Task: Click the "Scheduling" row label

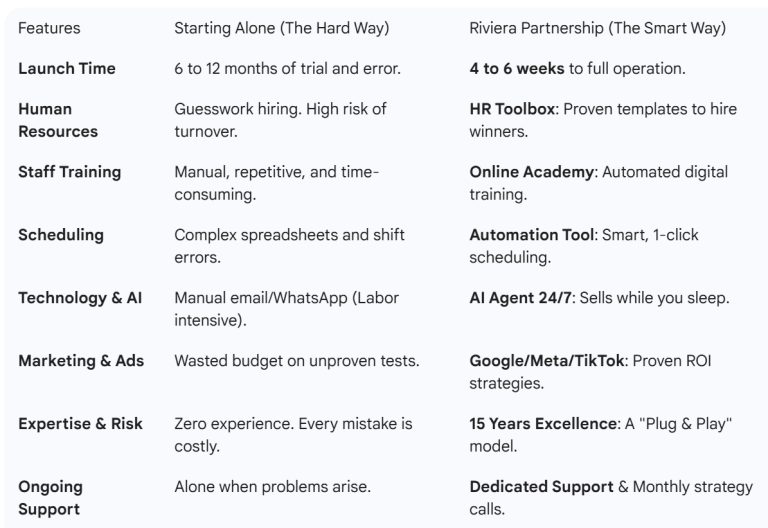Action: (61, 235)
